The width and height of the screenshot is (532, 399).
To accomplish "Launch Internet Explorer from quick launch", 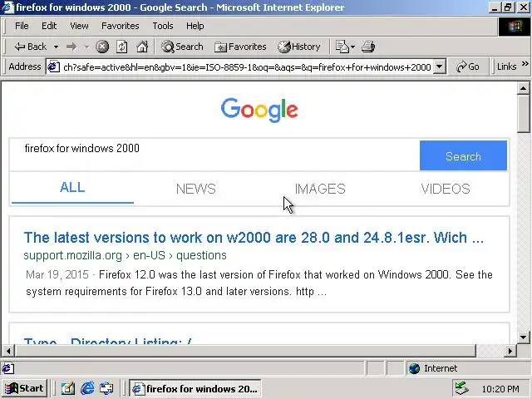I will pos(87,388).
